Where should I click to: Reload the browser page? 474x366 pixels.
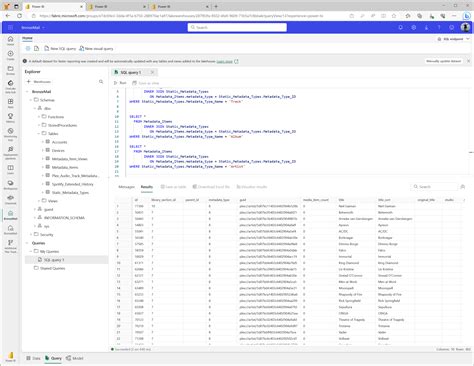19,16
